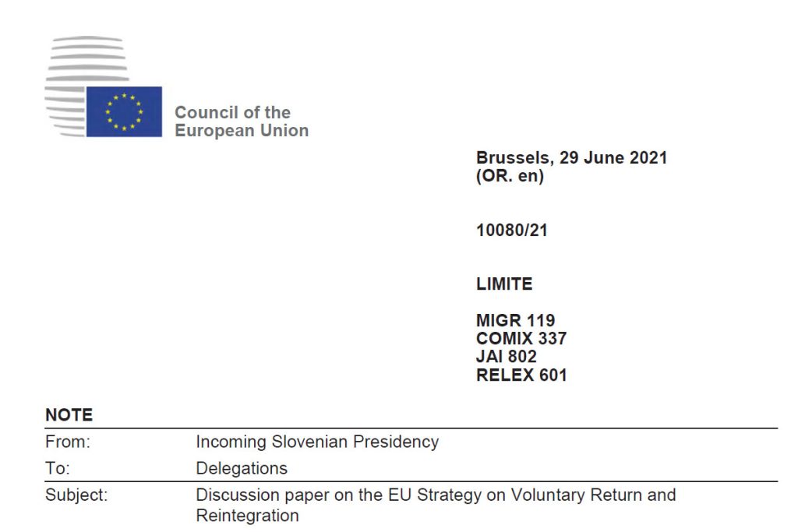Click the Subject: field label
798x532 pixels.
pyautogui.click(x=76, y=495)
